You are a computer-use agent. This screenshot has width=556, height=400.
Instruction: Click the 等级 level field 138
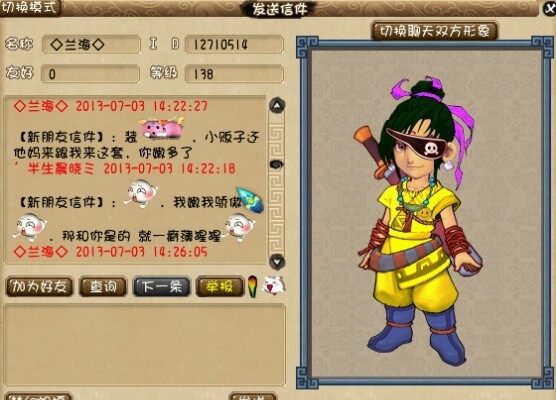tap(234, 74)
